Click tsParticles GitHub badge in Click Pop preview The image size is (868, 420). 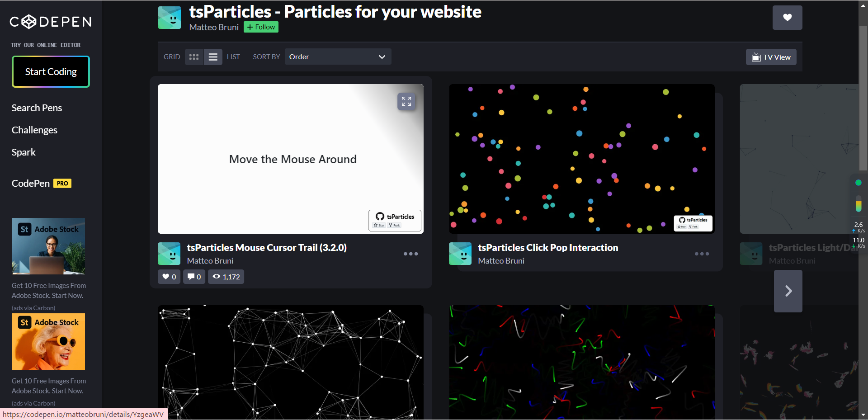coord(693,223)
